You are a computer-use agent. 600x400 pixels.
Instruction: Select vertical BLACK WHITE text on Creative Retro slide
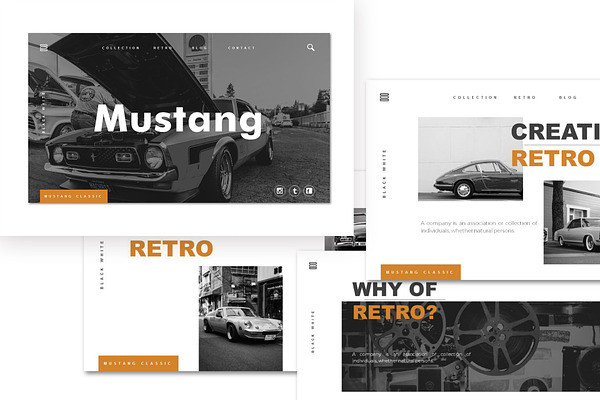tap(385, 174)
